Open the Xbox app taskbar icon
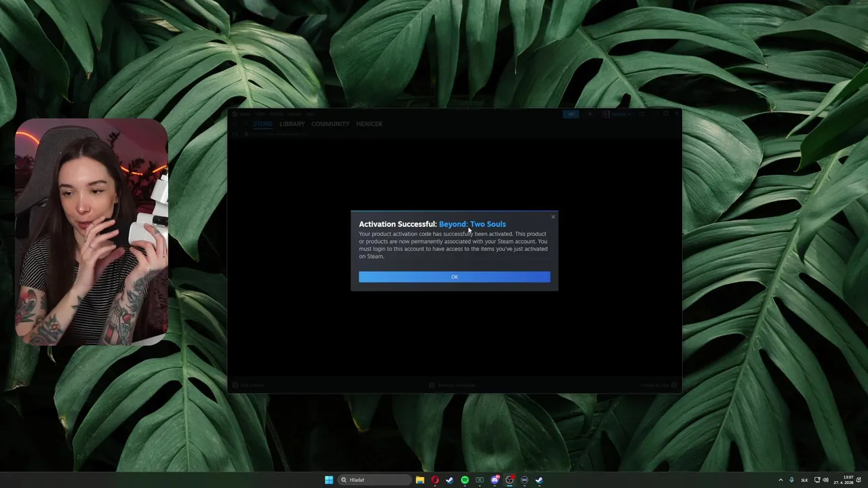The image size is (868, 488). [479, 480]
